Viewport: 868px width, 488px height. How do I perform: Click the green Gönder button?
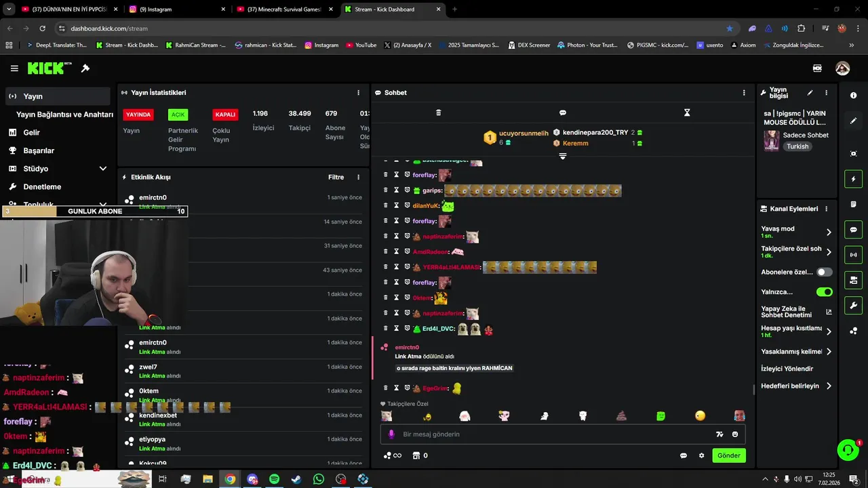(729, 455)
